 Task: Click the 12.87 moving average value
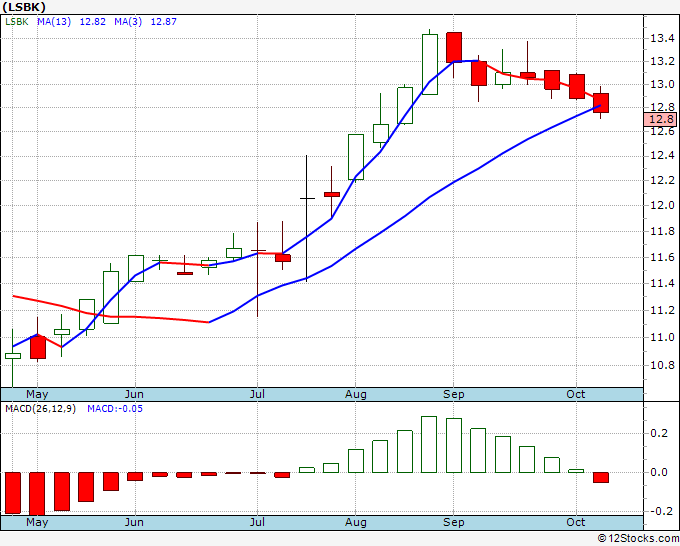(x=163, y=21)
